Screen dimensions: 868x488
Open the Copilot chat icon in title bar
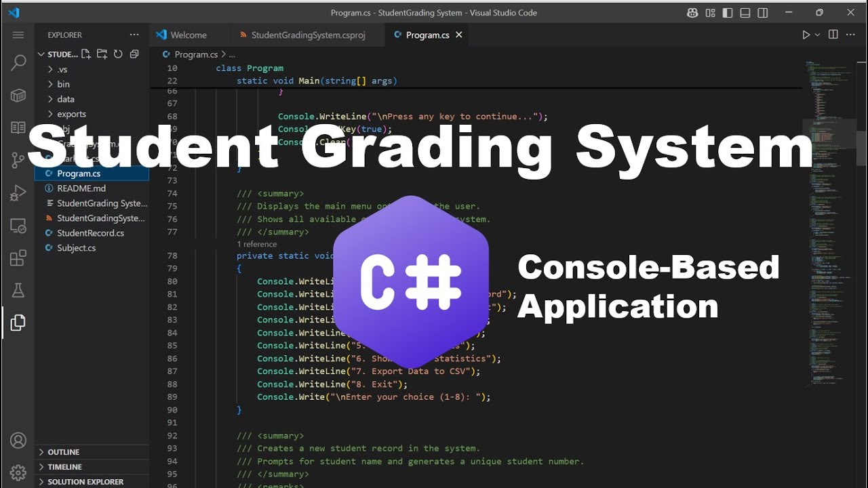pyautogui.click(x=692, y=12)
